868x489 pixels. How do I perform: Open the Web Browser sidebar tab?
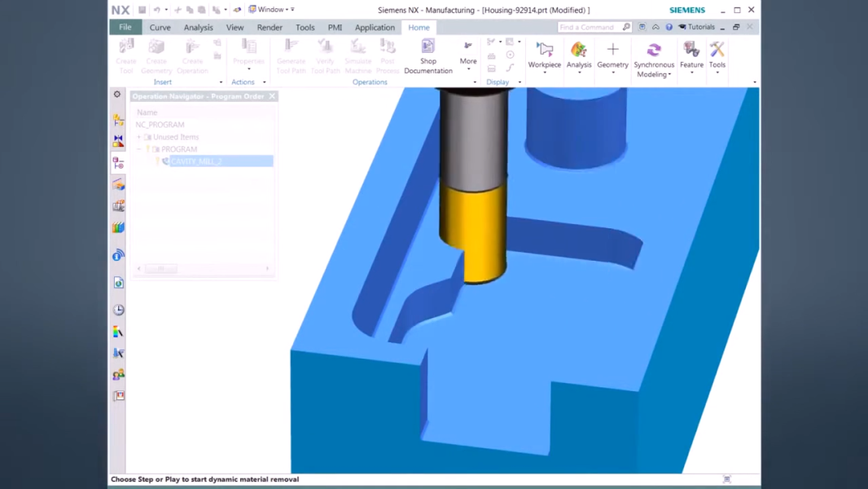tap(118, 283)
